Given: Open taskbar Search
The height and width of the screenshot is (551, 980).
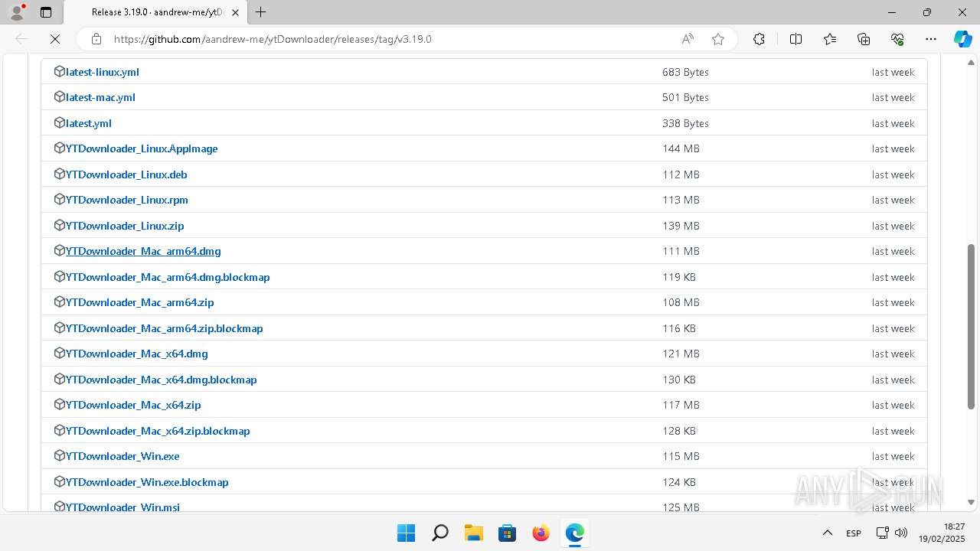Looking at the screenshot, I should tap(440, 533).
